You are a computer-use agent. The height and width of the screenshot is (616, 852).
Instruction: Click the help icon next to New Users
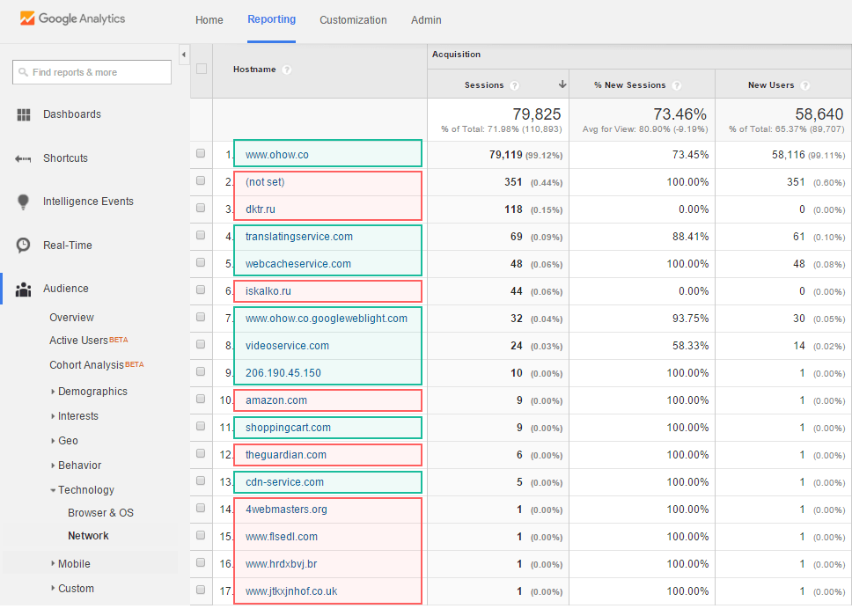[804, 85]
